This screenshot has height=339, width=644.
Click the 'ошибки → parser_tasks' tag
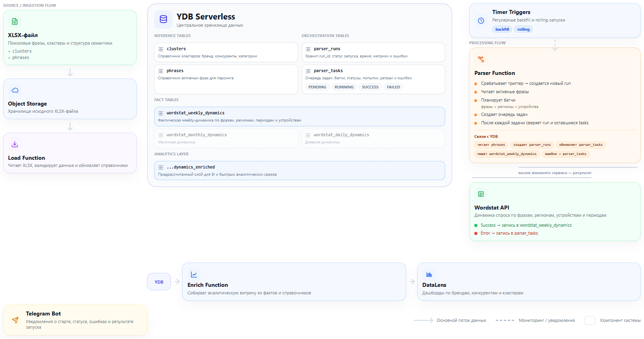tap(565, 154)
